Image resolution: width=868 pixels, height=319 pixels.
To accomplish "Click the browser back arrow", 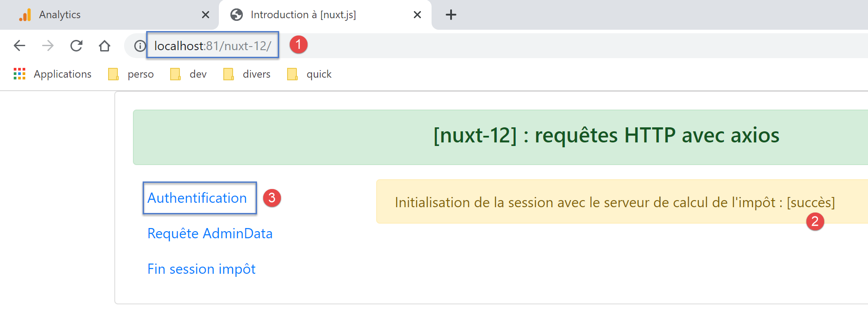I will point(19,46).
